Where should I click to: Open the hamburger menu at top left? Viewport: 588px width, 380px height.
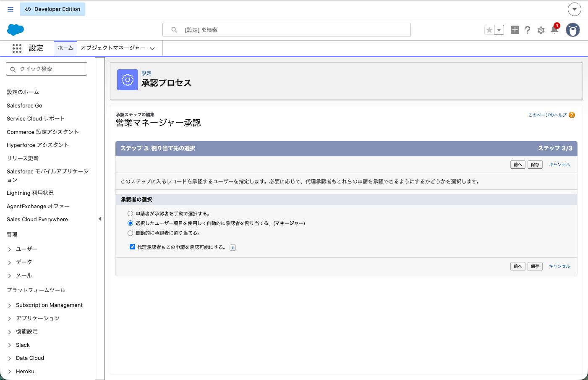tap(10, 9)
